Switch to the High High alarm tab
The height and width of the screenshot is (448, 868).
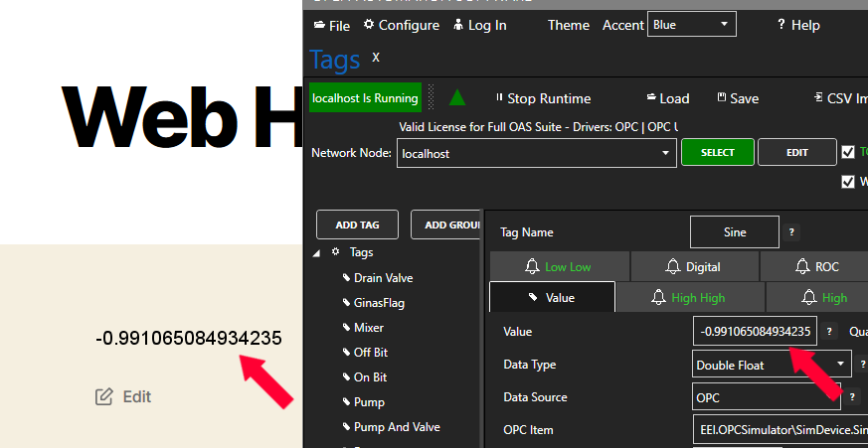689,297
